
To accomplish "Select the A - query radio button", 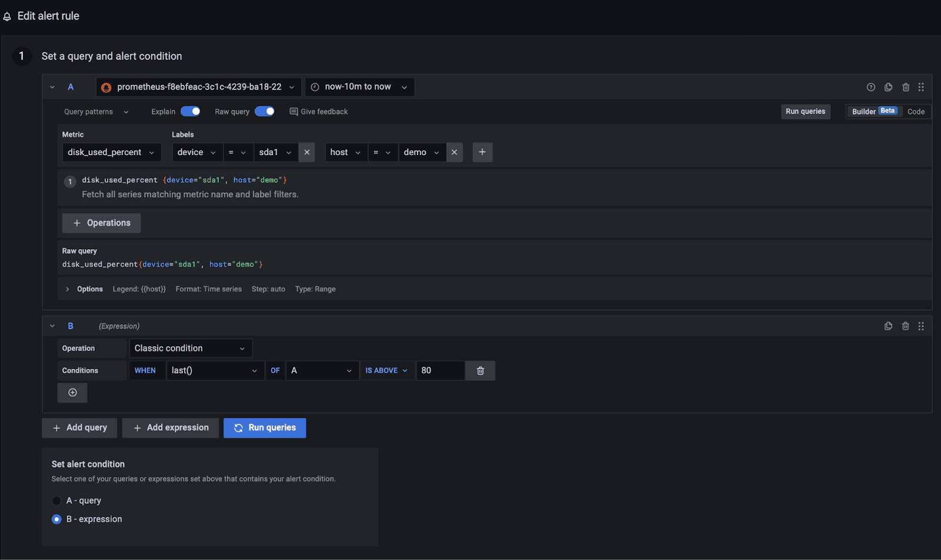I will 56,501.
